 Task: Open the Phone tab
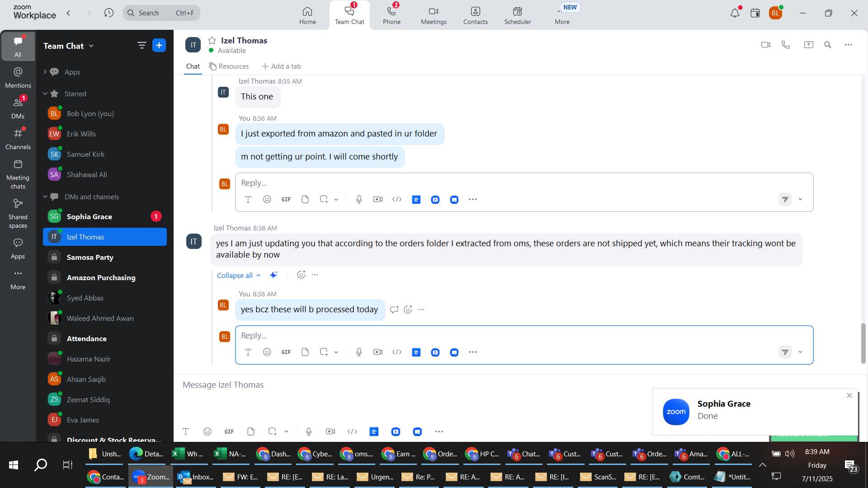(x=392, y=15)
